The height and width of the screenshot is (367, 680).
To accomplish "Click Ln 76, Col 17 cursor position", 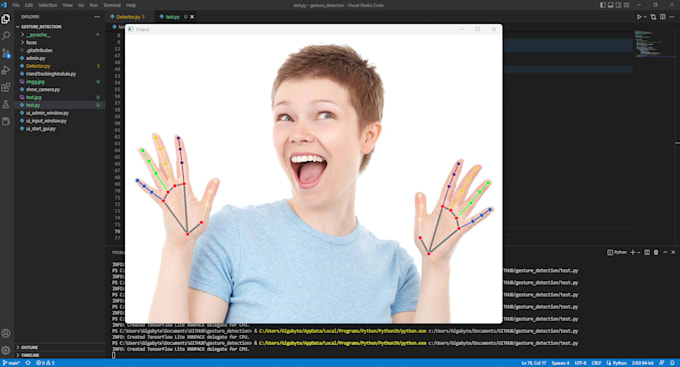I will pos(534,363).
